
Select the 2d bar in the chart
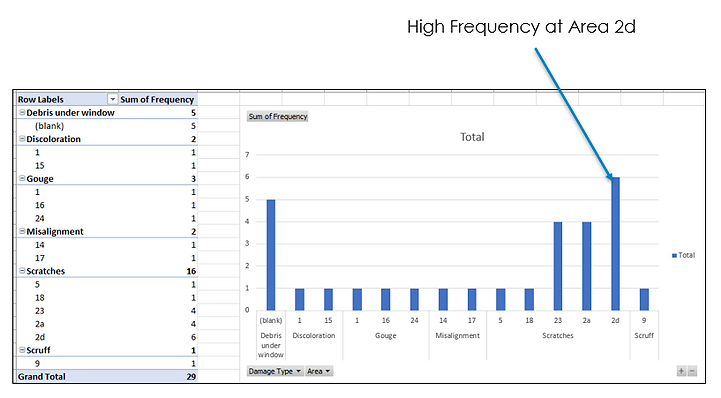point(615,244)
